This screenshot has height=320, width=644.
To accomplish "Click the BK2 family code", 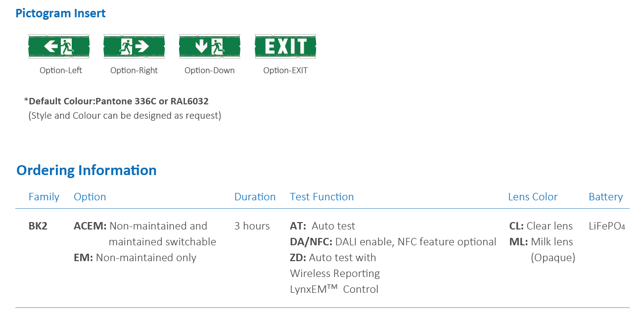I will (x=38, y=226).
